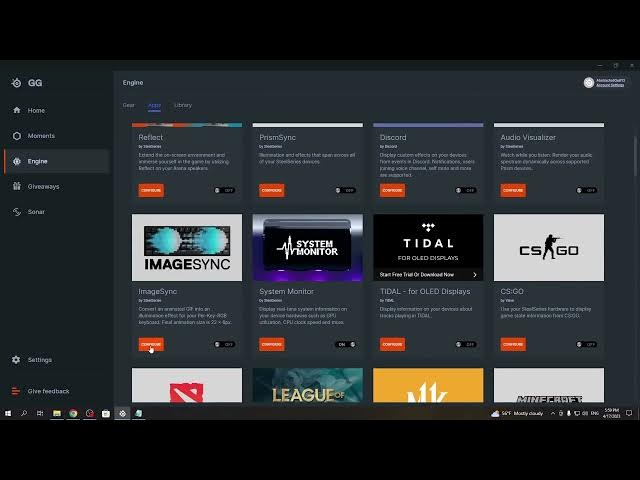Image resolution: width=640 pixels, height=480 pixels.
Task: Switch to the Library tab
Action: 183,105
